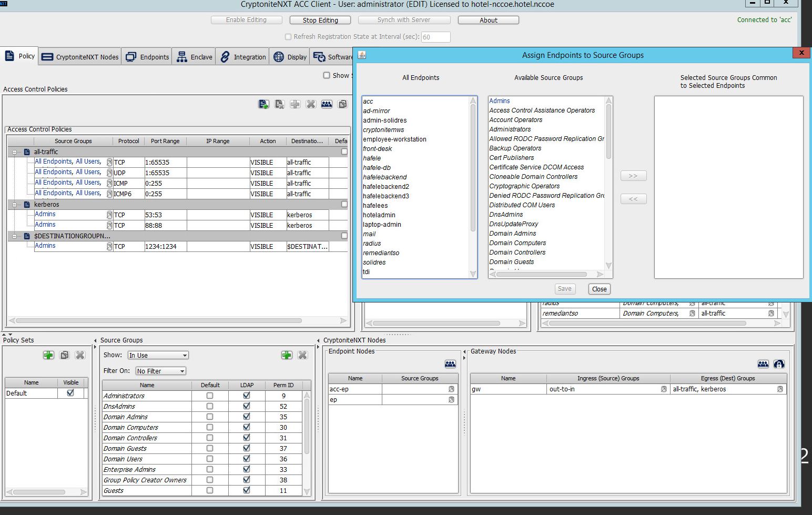The image size is (812, 515).
Task: Toggle Default checkbox for Administrators source group
Action: click(210, 396)
